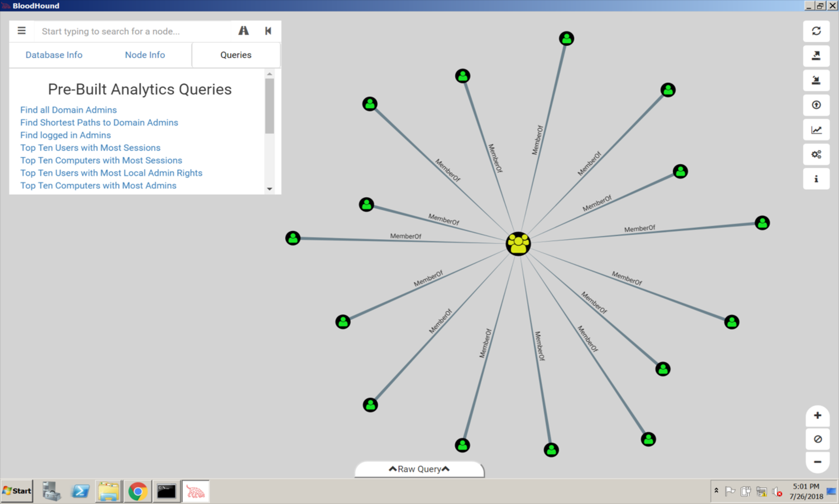Open the settings gears icon
Image resolution: width=839 pixels, height=504 pixels.
[x=816, y=155]
